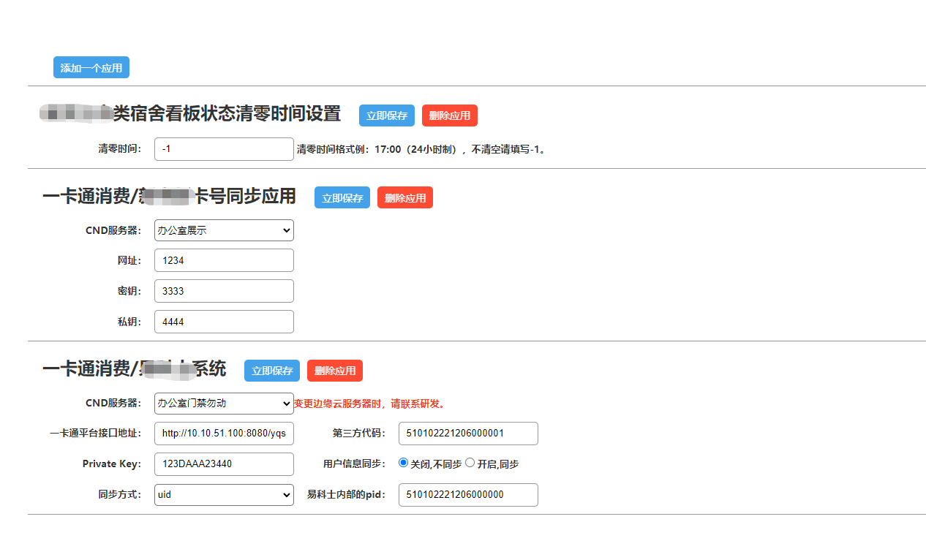This screenshot has height=560, width=926.
Task: 选择“开启,同步”单选按钮
Action: click(470, 463)
